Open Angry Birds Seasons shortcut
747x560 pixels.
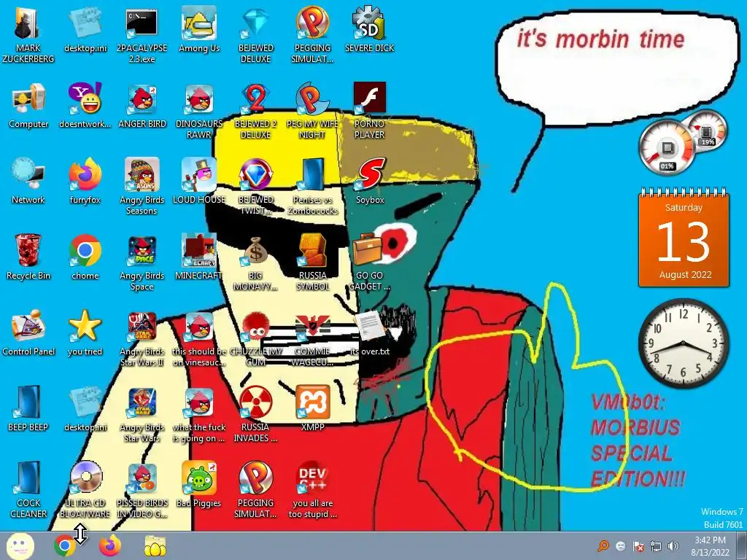pos(142,175)
